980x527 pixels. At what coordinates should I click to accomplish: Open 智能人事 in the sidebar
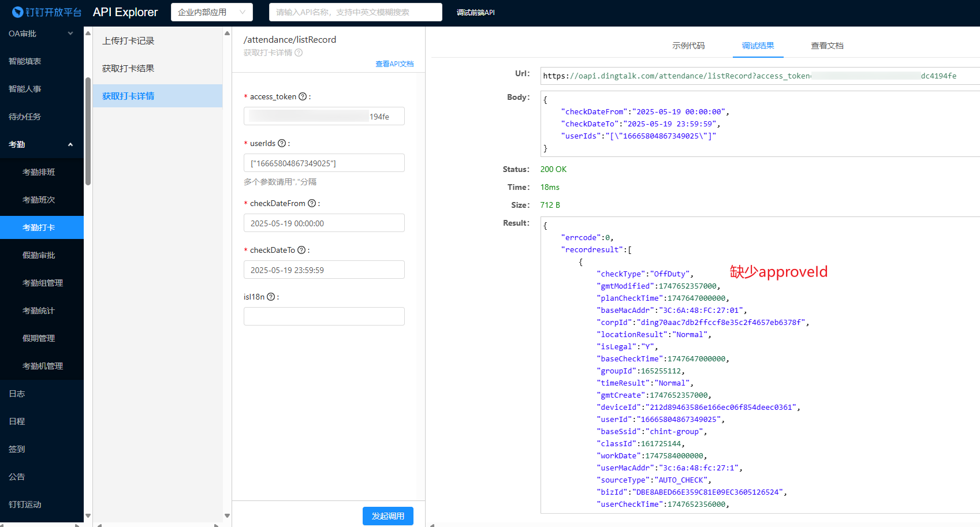pyautogui.click(x=25, y=89)
